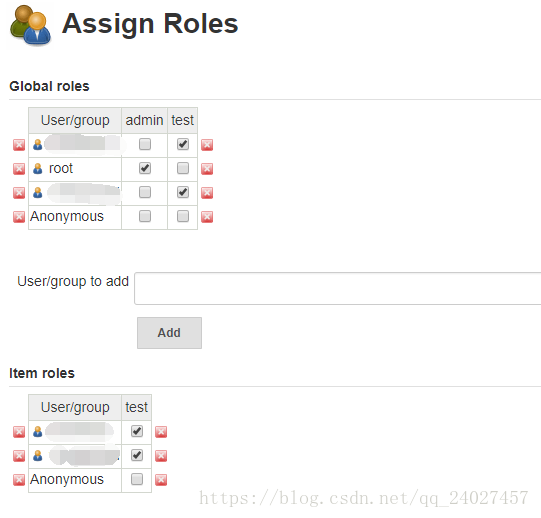Click the Item roles test column header

click(137, 408)
